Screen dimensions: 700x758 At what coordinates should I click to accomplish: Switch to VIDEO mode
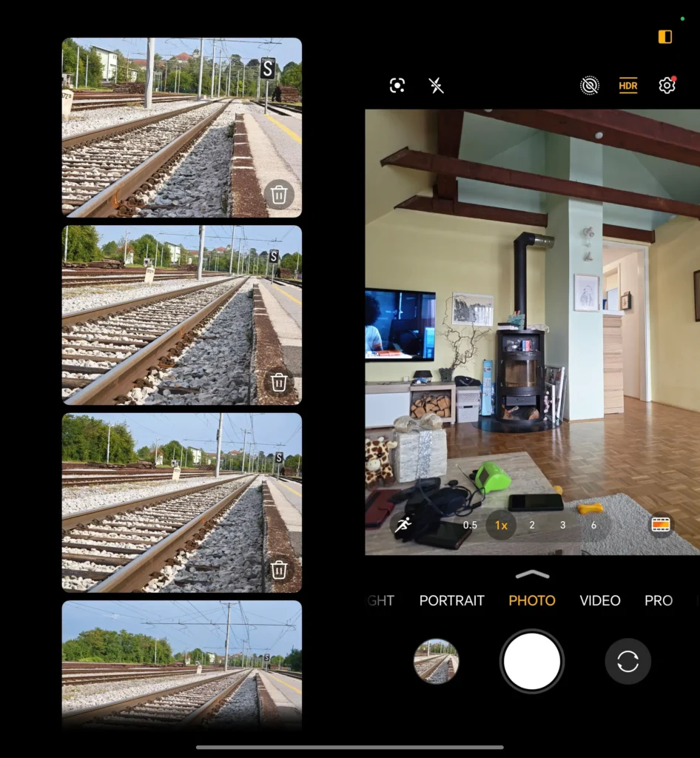coord(599,600)
